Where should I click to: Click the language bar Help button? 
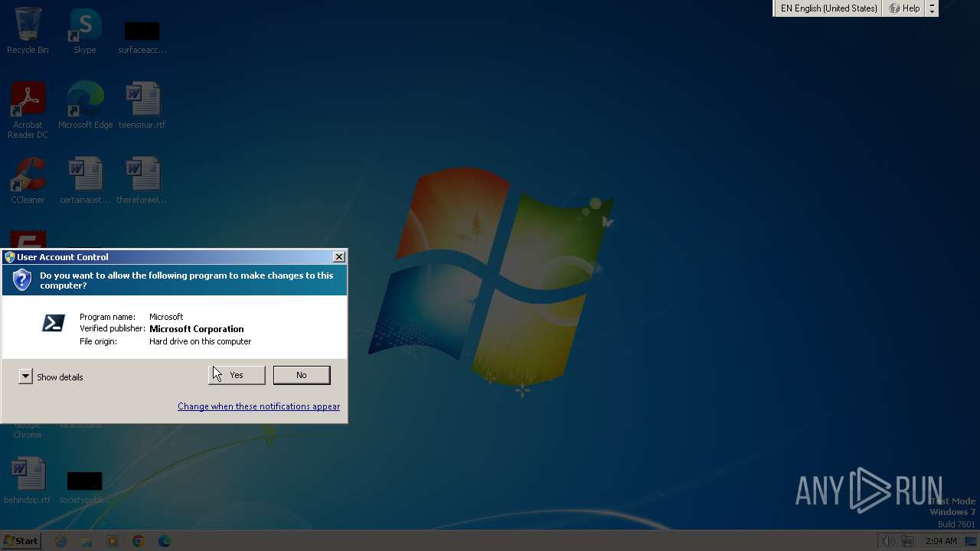pyautogui.click(x=904, y=8)
